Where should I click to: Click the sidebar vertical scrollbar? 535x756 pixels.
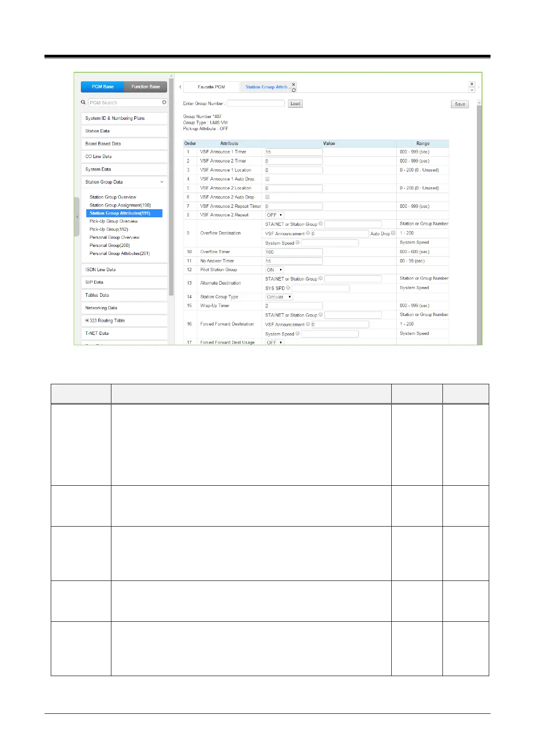[x=171, y=187]
